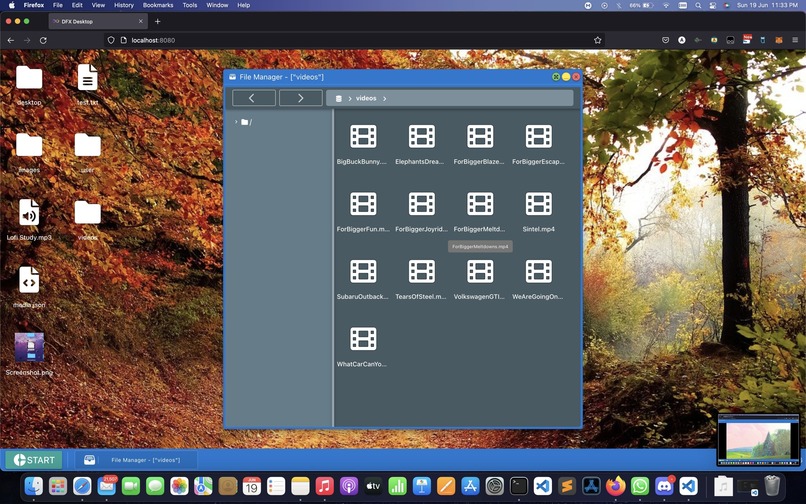The height and width of the screenshot is (504, 806).
Task: Open Finder from the Dock
Action: [x=34, y=486]
